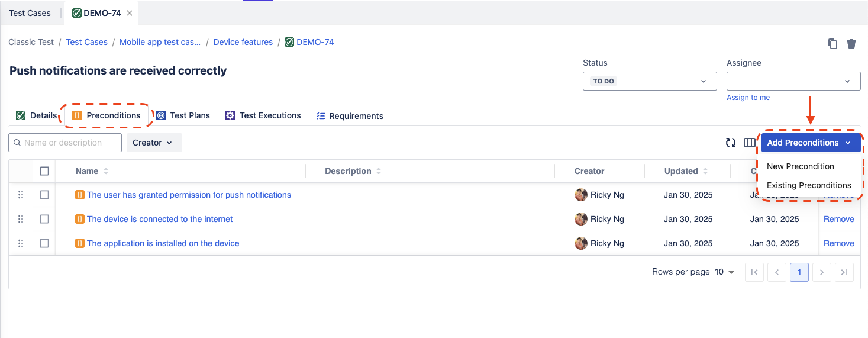Go to next page arrow

click(822, 272)
